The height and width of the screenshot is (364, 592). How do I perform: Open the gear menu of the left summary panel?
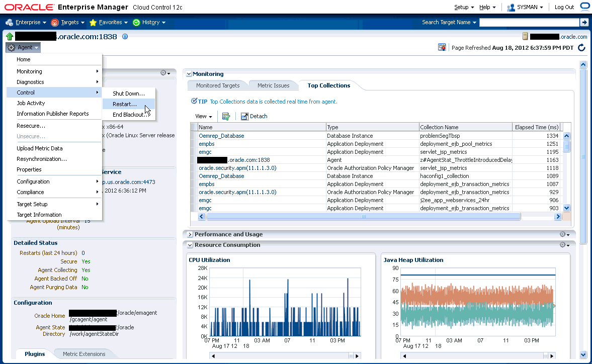coord(165,73)
